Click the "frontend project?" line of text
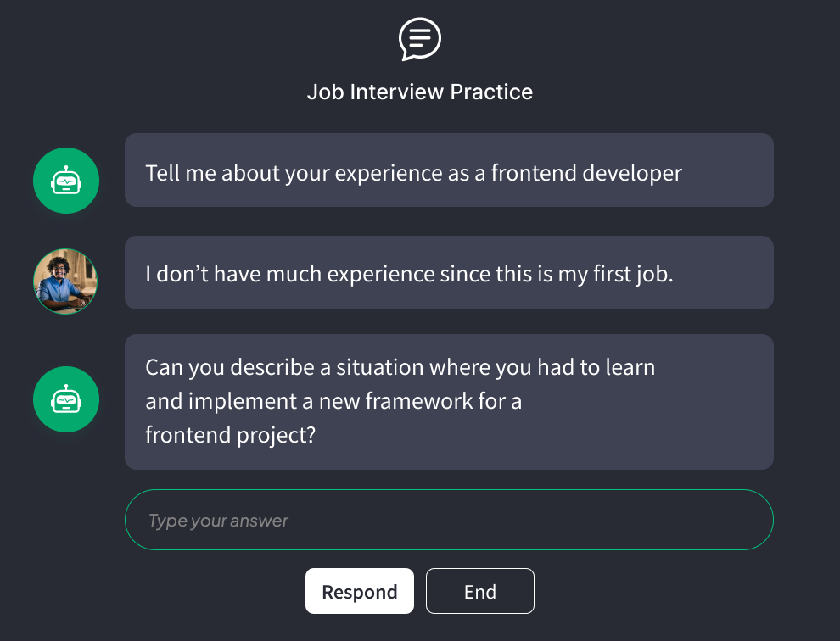The width and height of the screenshot is (840, 641). point(230,434)
